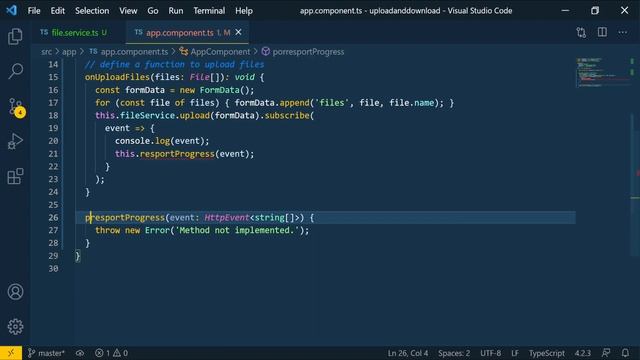Click onUploadFiles method name on line 15
The image size is (640, 360).
(x=117, y=77)
